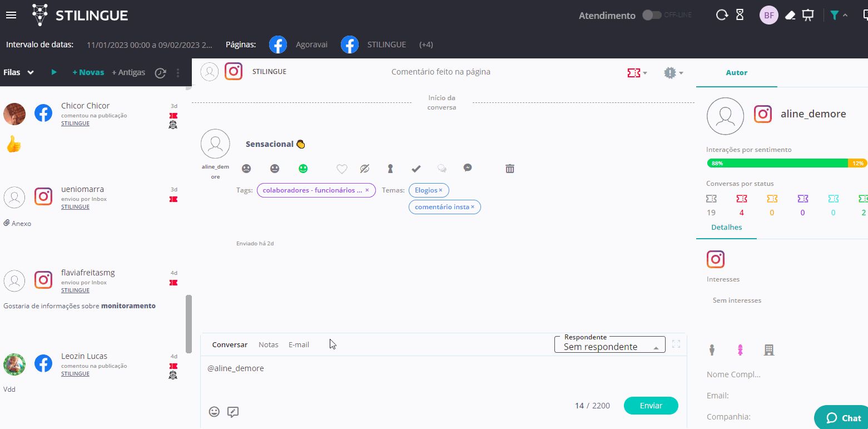Image resolution: width=868 pixels, height=429 pixels.
Task: Select the STILINGUE Facebook page in filter bar
Action: 374,45
